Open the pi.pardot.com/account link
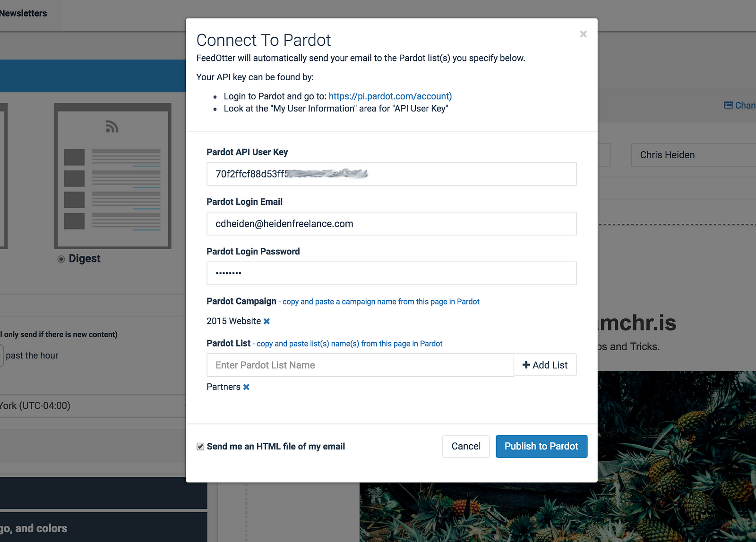The image size is (756, 542). pos(390,96)
